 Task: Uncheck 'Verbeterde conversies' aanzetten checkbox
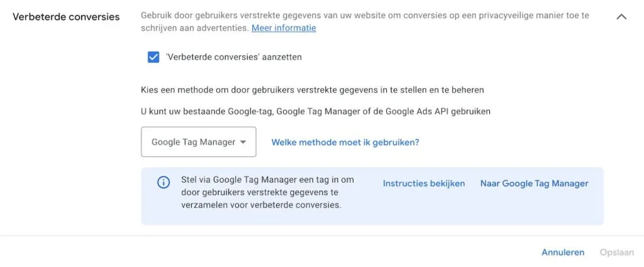[x=153, y=57]
